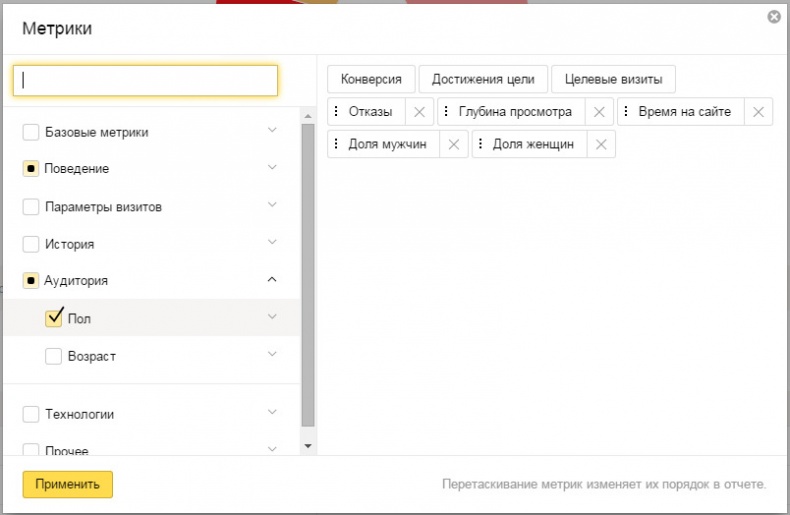Switch to Достижения цели tab
The image size is (790, 515).
[483, 80]
